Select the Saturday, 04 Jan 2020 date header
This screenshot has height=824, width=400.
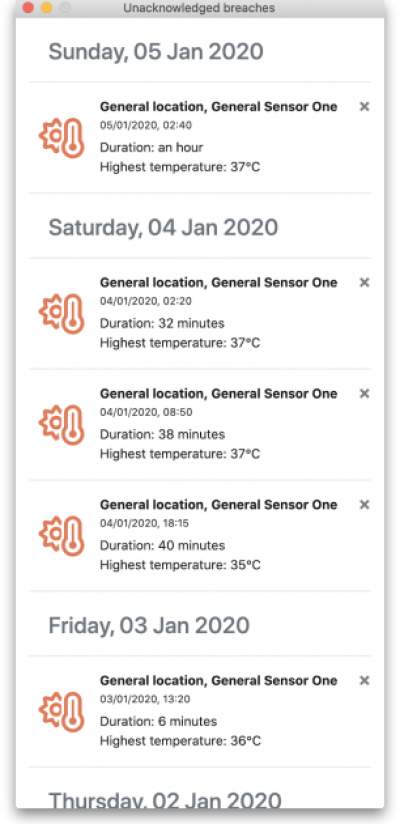click(x=163, y=228)
